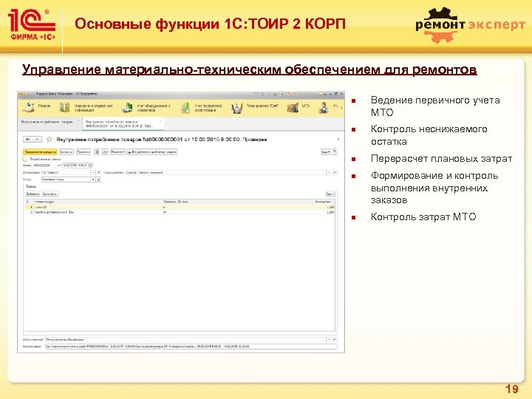Open Нормативно-справочная информация section icon

(64, 108)
